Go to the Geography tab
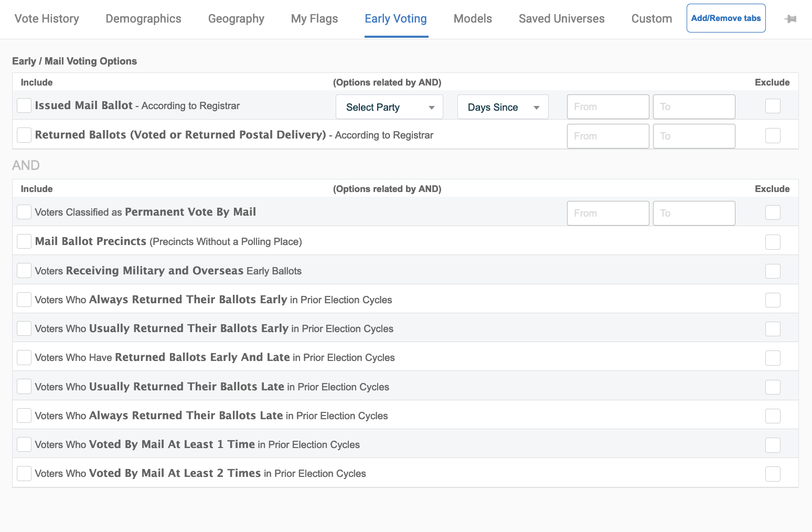The height and width of the screenshot is (532, 812). click(236, 19)
